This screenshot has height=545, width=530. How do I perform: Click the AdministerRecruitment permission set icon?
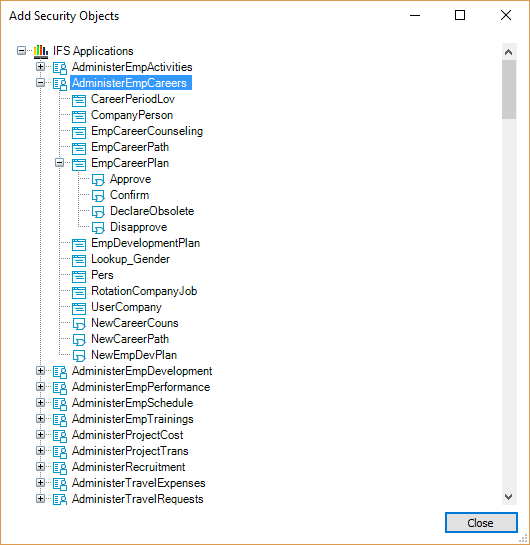tap(60, 467)
